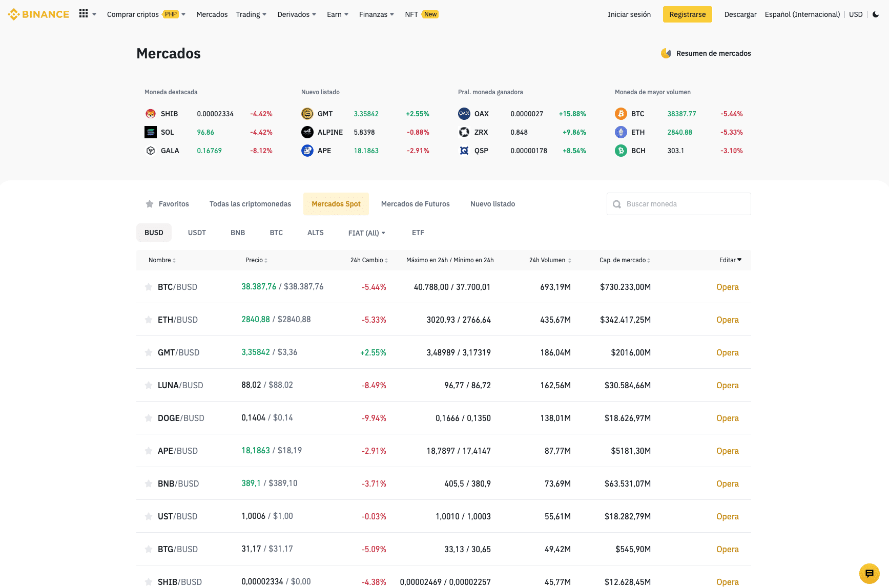889x588 pixels.
Task: Switch to Nuevo listado tab
Action: click(x=492, y=204)
